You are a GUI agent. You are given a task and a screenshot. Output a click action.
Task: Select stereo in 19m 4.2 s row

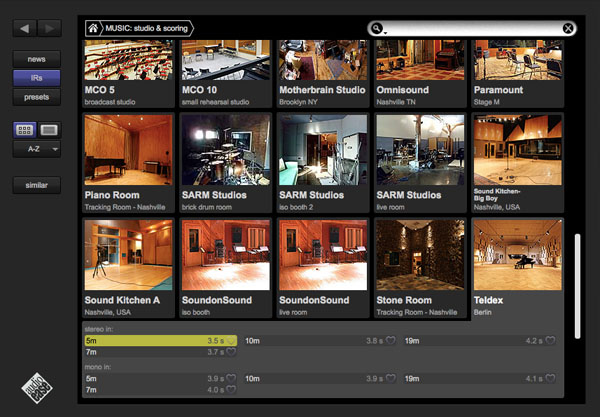click(480, 340)
